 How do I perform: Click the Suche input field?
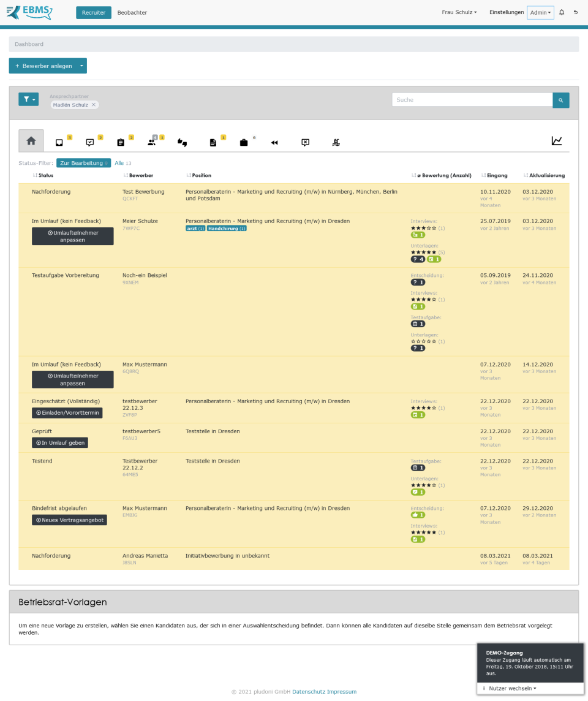(x=472, y=99)
